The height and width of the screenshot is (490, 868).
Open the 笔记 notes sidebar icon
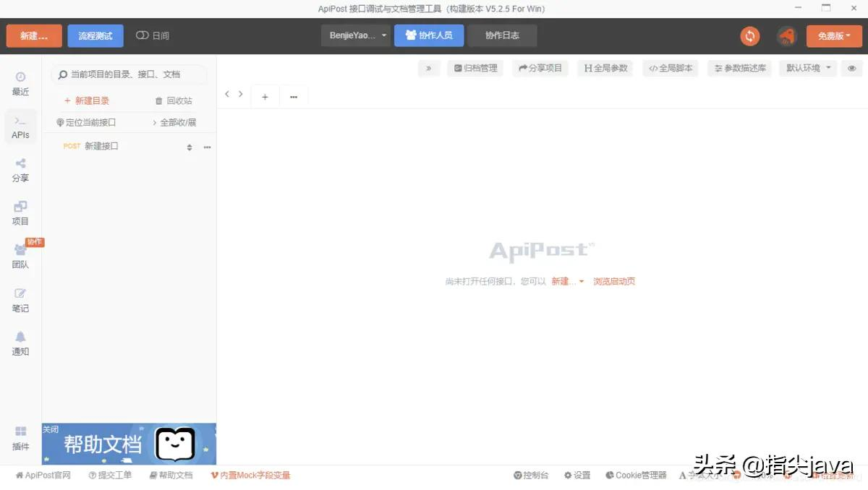(x=20, y=301)
